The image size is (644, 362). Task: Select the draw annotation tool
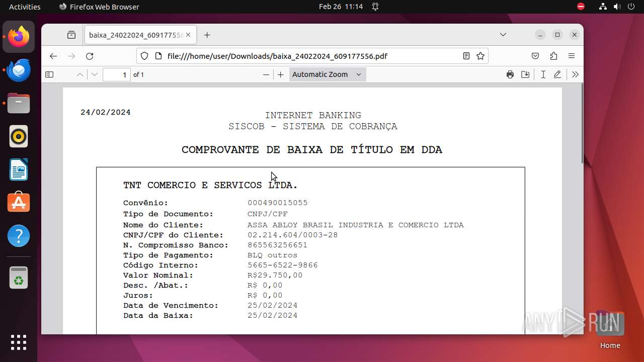pos(557,74)
